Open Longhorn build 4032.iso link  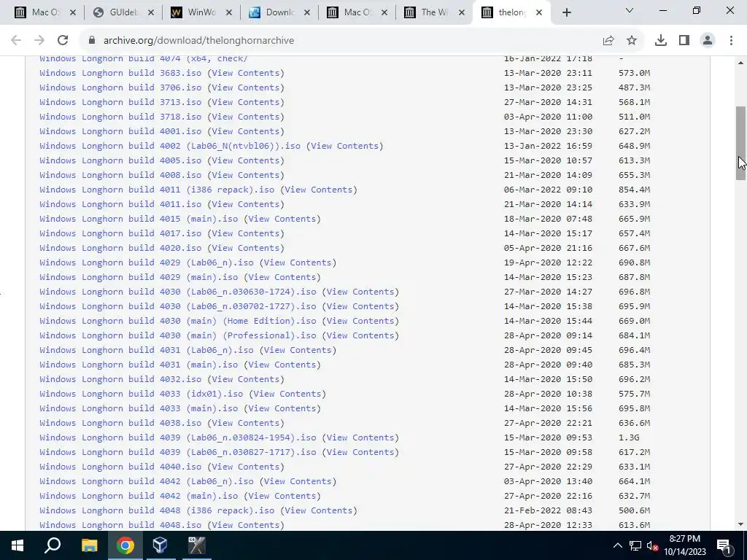[x=120, y=379]
